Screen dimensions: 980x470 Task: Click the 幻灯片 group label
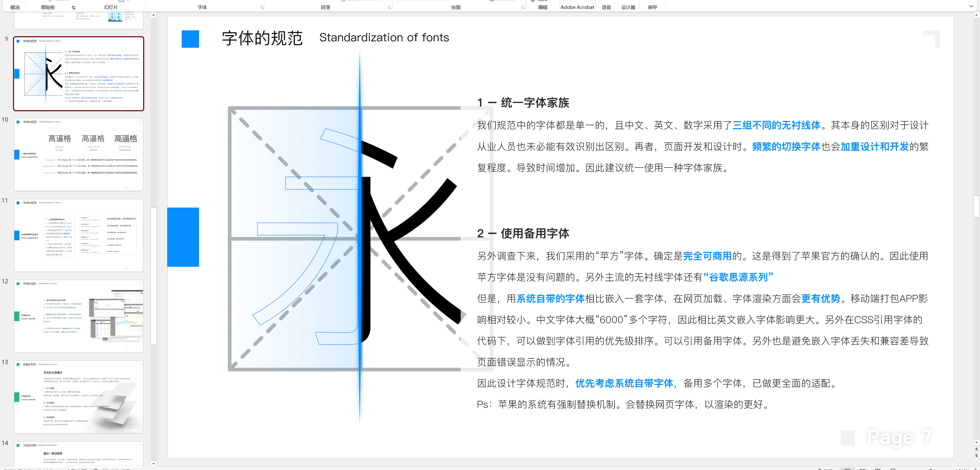pos(111,7)
